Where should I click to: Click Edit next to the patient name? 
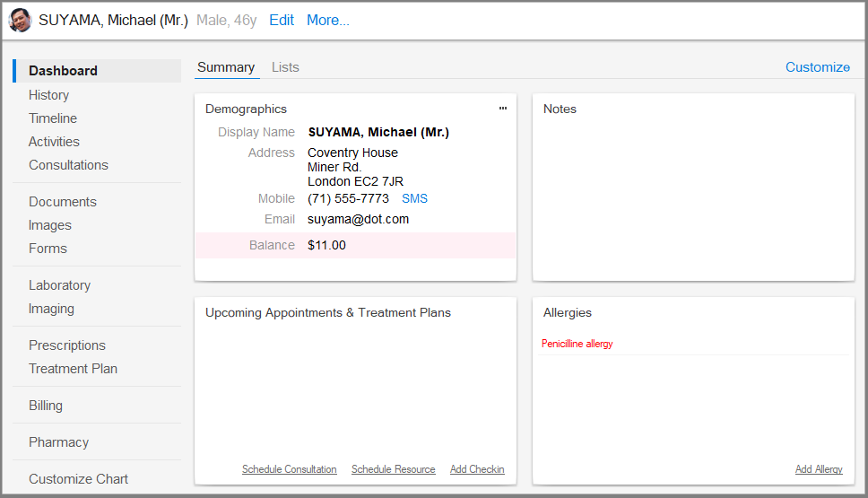coord(282,21)
